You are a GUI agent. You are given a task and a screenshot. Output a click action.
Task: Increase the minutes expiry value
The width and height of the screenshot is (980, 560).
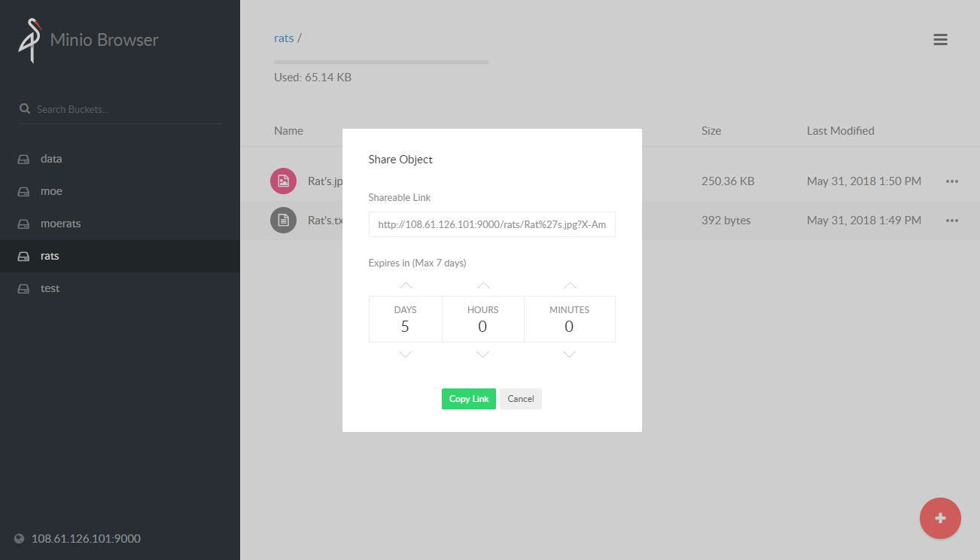(x=570, y=285)
